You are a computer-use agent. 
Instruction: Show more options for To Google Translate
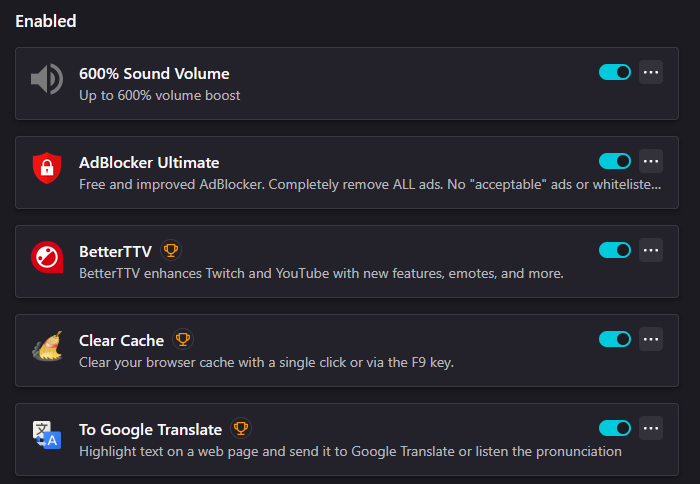click(x=651, y=428)
